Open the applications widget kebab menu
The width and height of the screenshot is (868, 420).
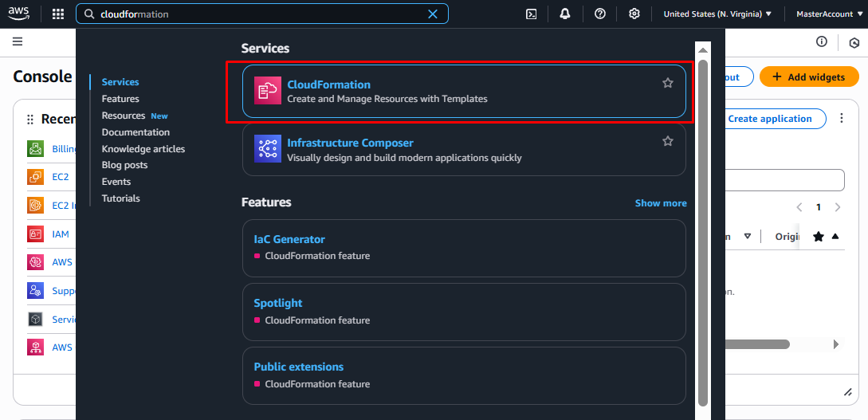[842, 119]
